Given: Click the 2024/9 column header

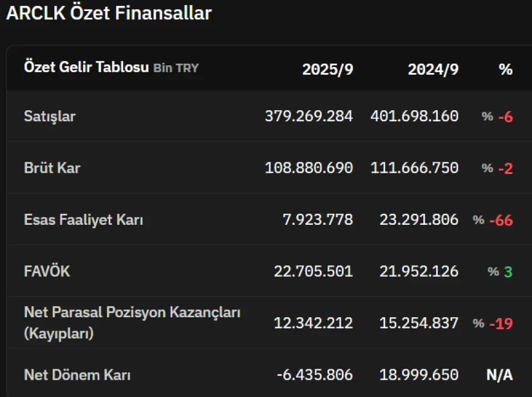Looking at the screenshot, I should point(433,69).
